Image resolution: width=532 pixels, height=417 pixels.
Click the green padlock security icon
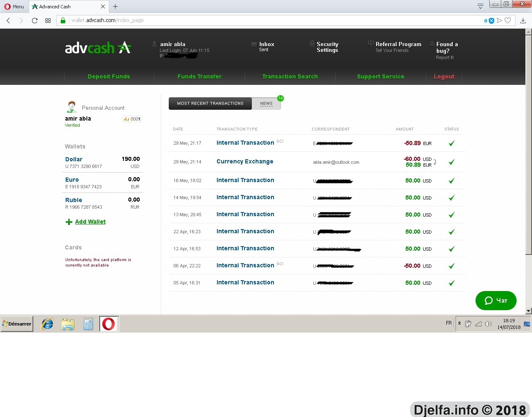63,20
